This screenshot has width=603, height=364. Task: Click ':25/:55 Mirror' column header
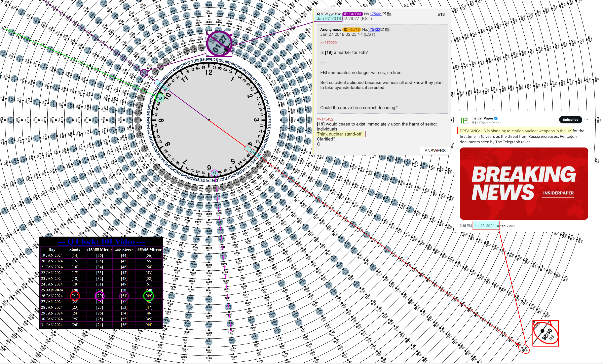click(x=100, y=249)
